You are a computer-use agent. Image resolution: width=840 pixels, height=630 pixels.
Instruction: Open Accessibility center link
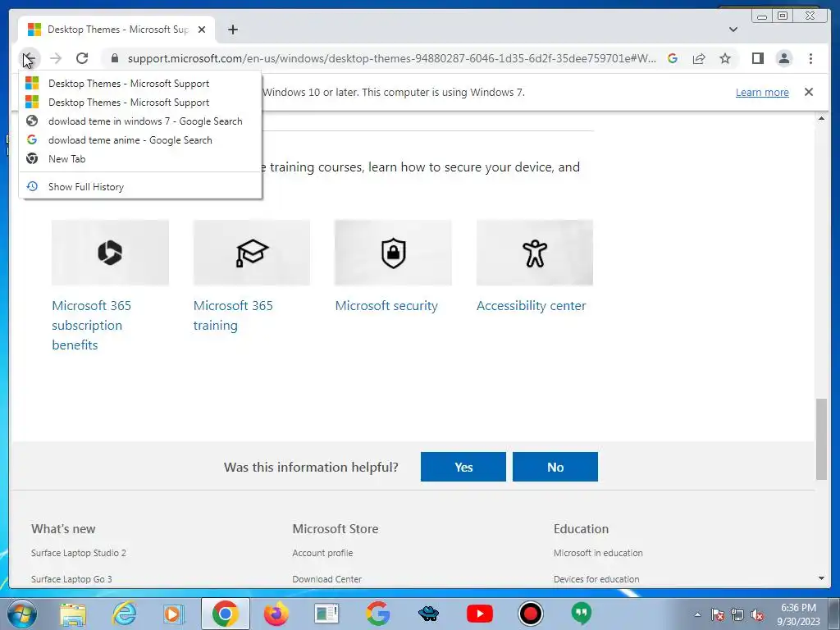click(x=531, y=306)
